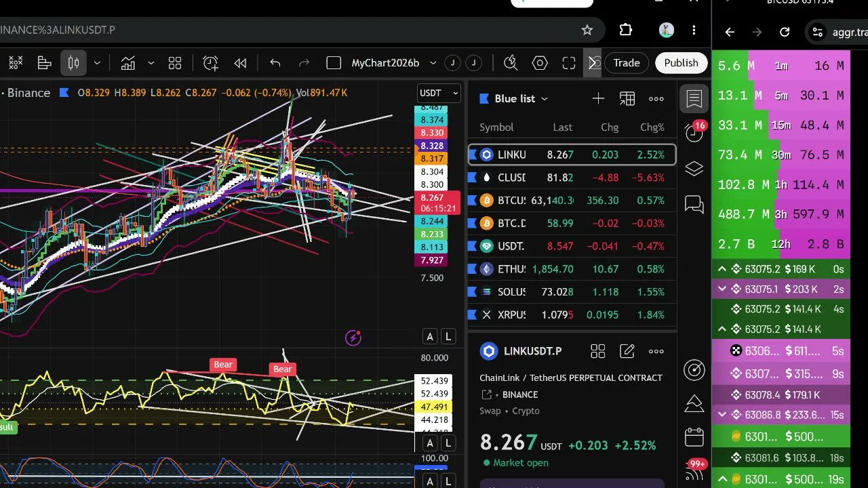Viewport: 868px width, 488px height.
Task: Open the Chrome three-dot menu
Action: point(694,30)
